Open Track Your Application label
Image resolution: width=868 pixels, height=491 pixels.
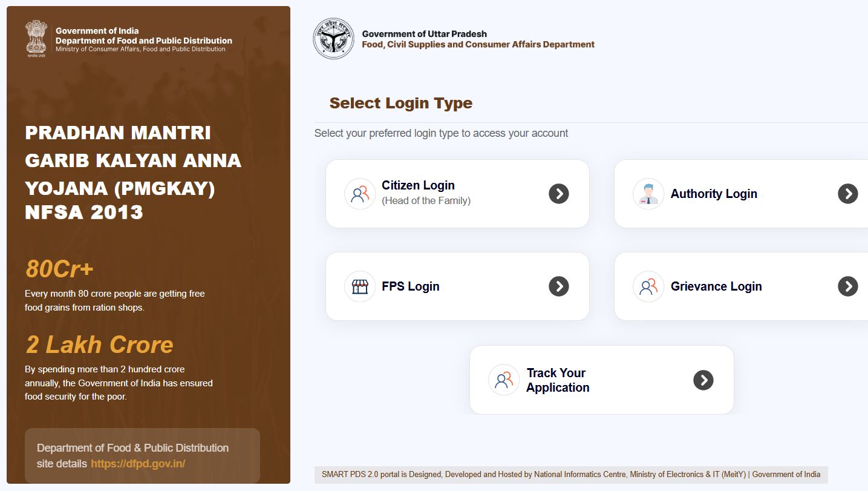click(558, 380)
